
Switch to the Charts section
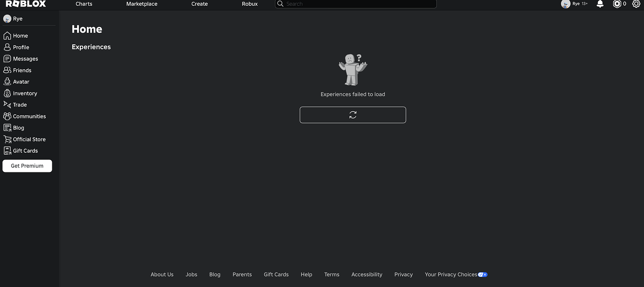[x=84, y=4]
